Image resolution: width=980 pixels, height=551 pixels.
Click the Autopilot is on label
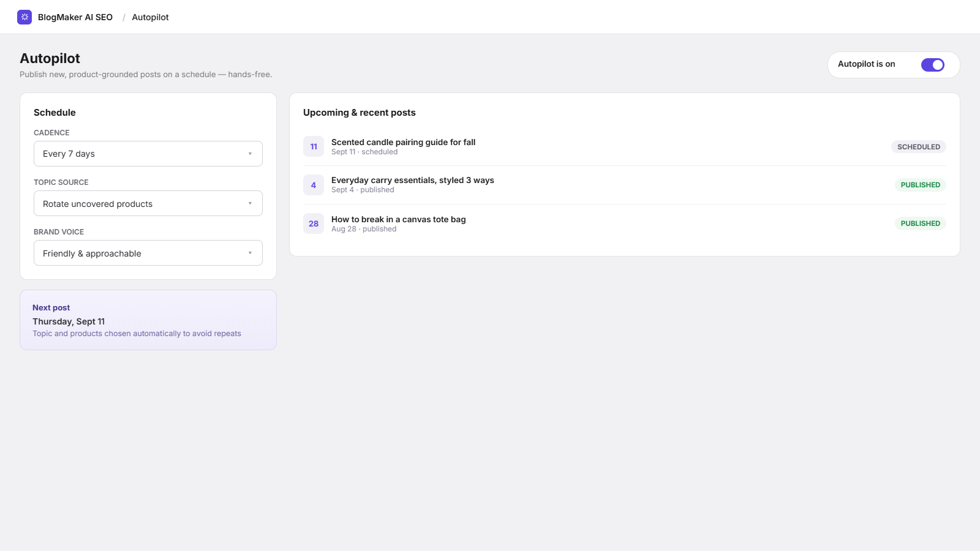click(866, 64)
